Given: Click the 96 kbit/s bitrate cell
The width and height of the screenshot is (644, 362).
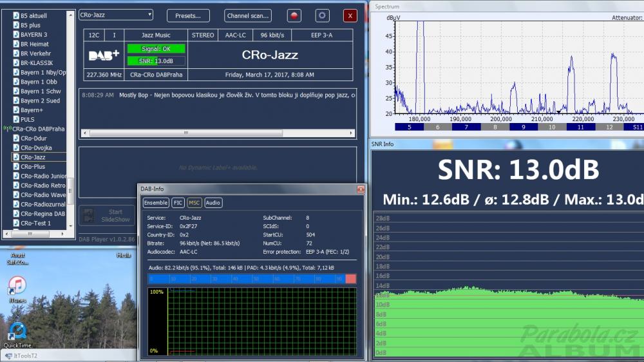Looking at the screenshot, I should point(272,35).
